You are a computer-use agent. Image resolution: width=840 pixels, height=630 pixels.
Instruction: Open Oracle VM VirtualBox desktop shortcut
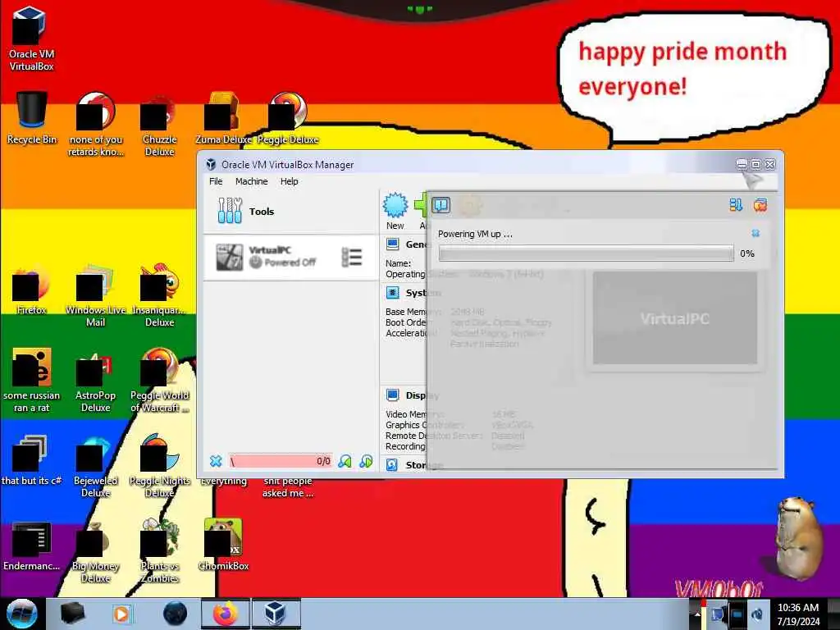31,39
